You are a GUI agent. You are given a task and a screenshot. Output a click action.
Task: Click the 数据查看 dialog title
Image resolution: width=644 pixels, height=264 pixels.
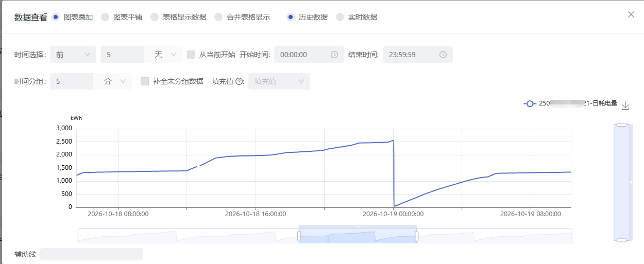click(30, 17)
